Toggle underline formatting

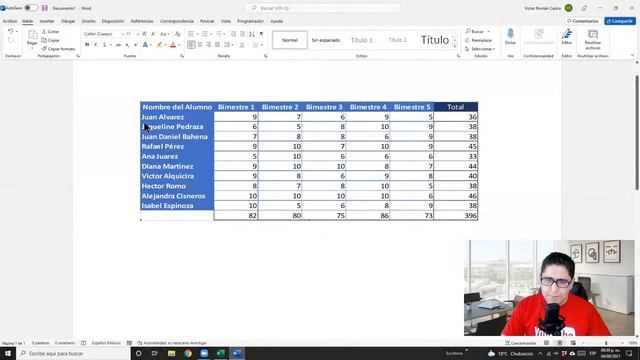(104, 45)
